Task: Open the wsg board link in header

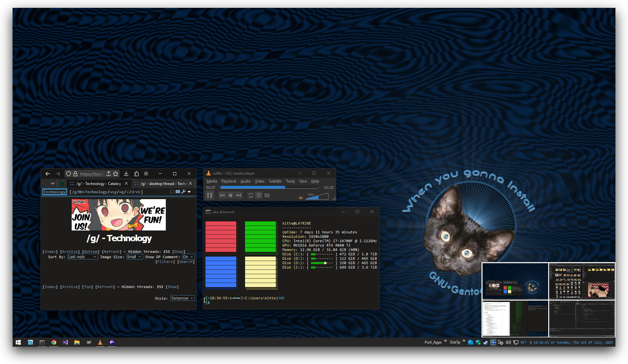Action: pos(113,192)
